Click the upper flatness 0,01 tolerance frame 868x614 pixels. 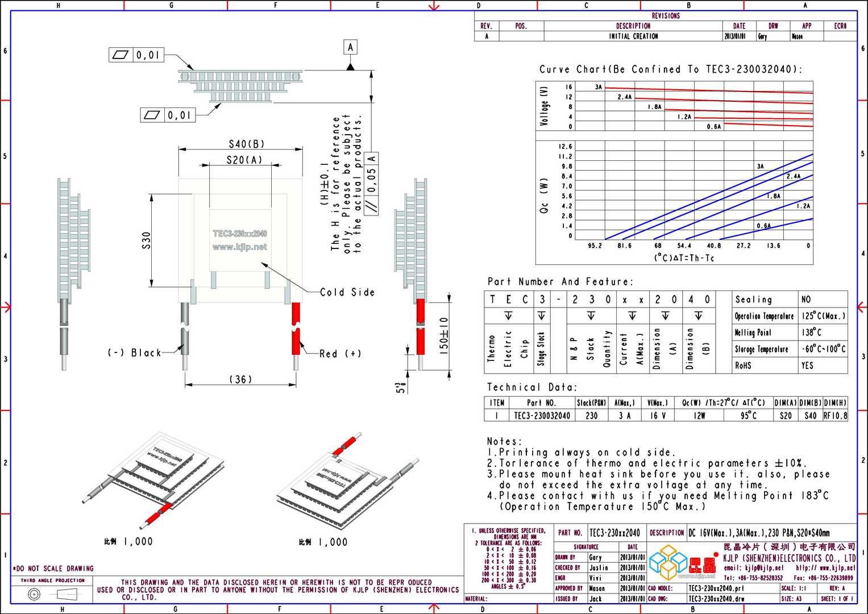pyautogui.click(x=136, y=55)
